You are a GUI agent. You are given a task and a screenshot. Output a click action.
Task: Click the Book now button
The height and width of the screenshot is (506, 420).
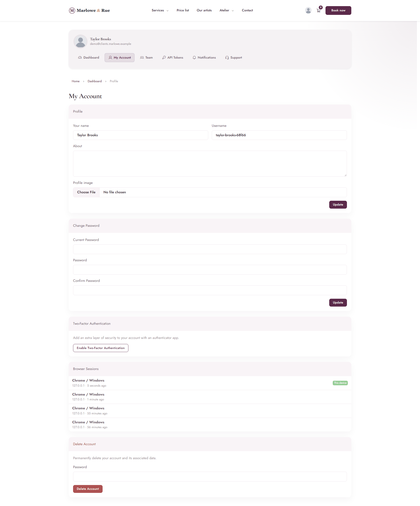[338, 10]
